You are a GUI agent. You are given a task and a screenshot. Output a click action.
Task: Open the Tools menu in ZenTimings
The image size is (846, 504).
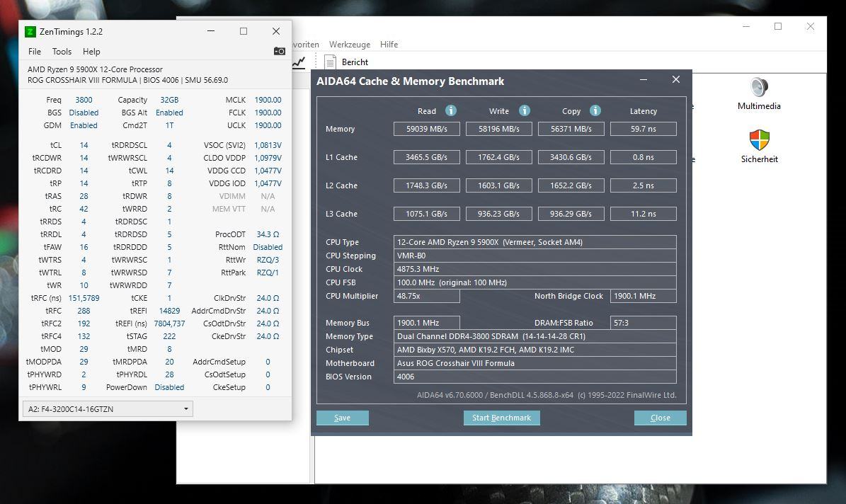[x=62, y=51]
